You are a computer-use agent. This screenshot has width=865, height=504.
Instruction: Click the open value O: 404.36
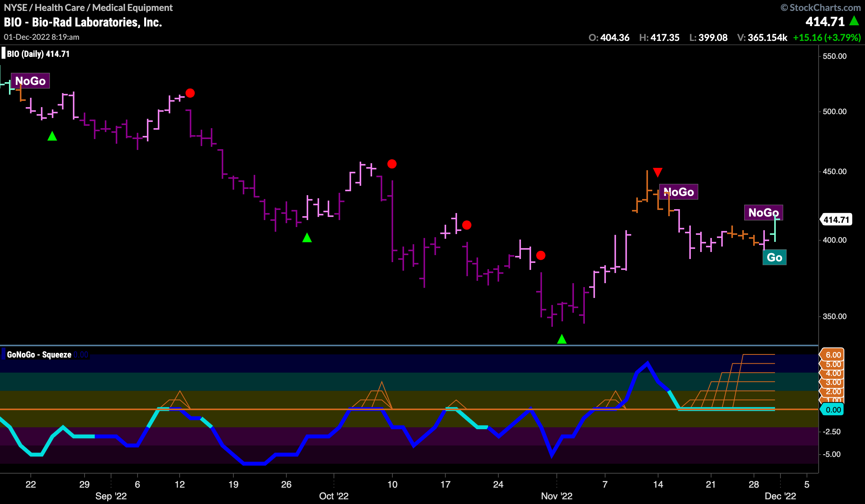(609, 37)
